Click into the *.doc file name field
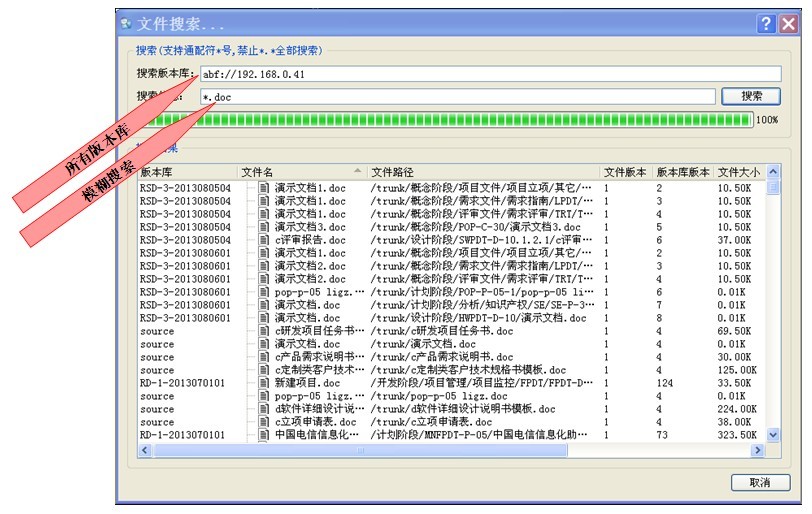Image resolution: width=812 pixels, height=514 pixels. point(457,97)
